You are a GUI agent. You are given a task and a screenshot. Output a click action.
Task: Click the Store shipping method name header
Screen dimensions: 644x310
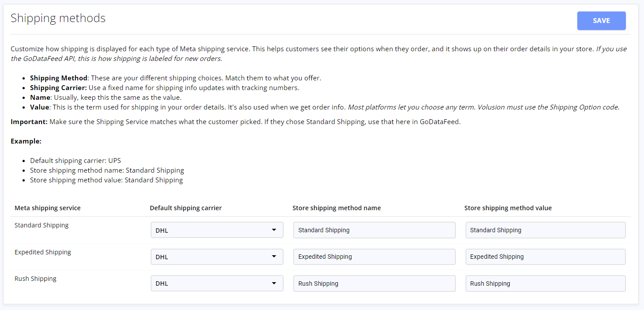[337, 208]
